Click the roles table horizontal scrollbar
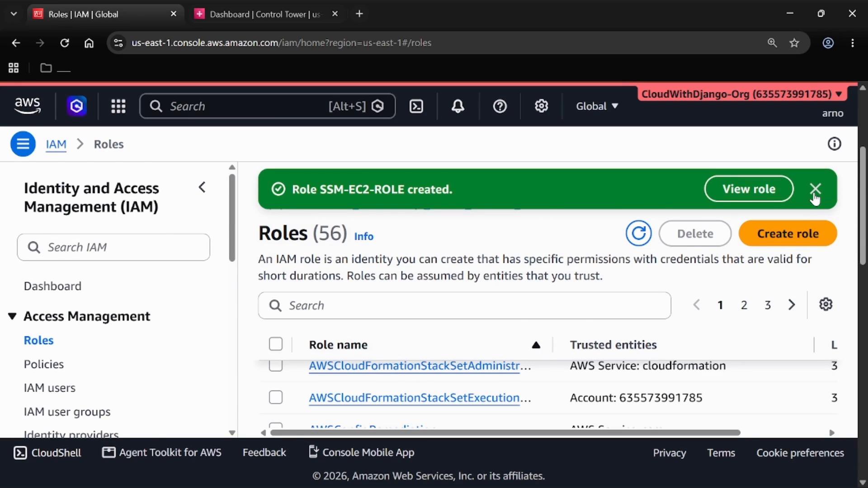Image resolution: width=868 pixels, height=488 pixels. click(x=505, y=433)
